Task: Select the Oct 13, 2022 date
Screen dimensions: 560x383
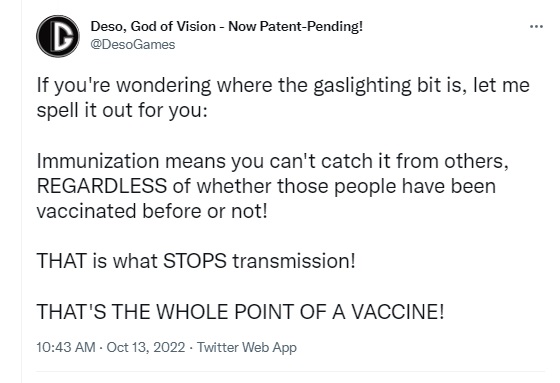Action: (146, 347)
